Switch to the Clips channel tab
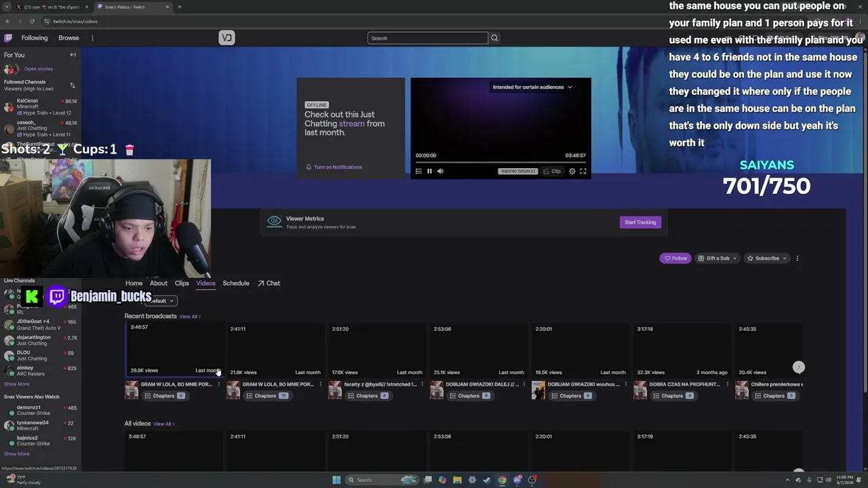868x488 pixels. click(182, 283)
